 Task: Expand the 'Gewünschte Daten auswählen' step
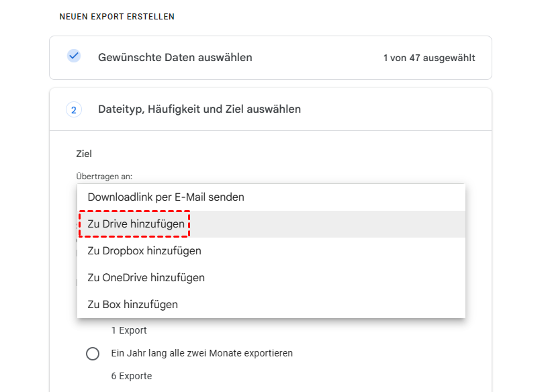pyautogui.click(x=175, y=58)
